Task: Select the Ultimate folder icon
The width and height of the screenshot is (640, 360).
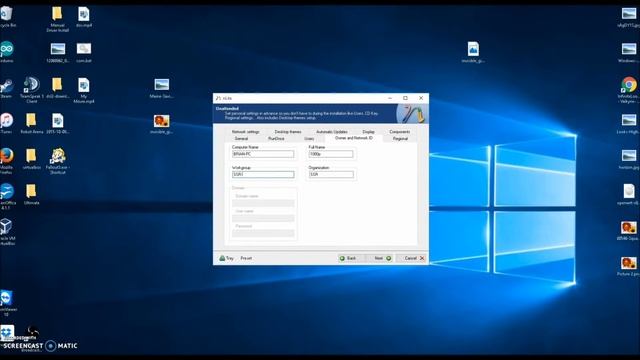Action: (x=31, y=194)
